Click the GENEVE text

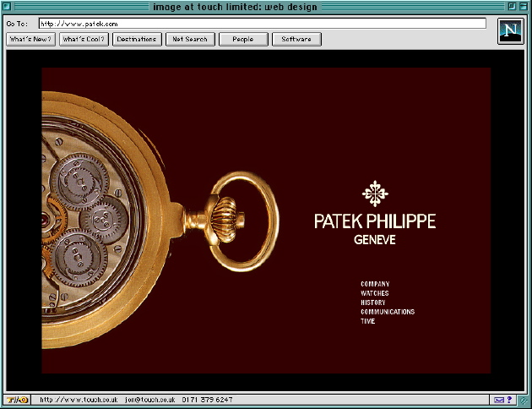coord(375,240)
